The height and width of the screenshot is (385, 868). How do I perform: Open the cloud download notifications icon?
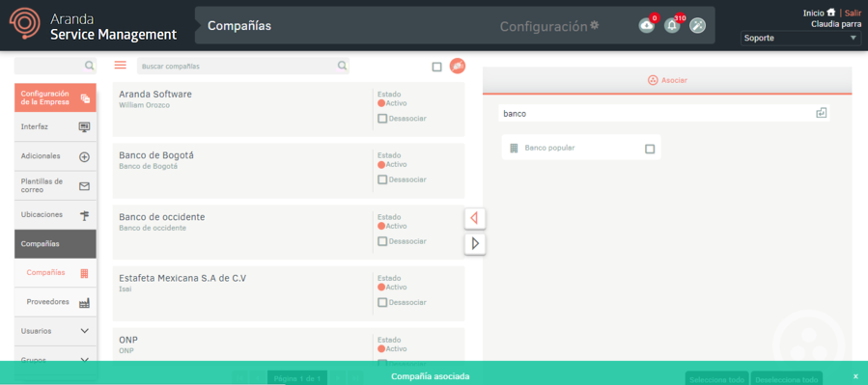646,25
